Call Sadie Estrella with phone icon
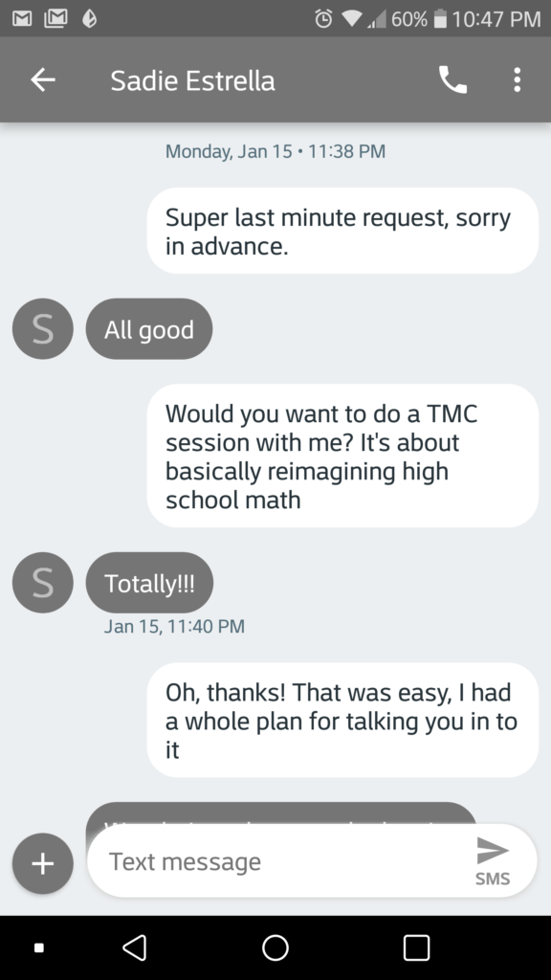 452,80
